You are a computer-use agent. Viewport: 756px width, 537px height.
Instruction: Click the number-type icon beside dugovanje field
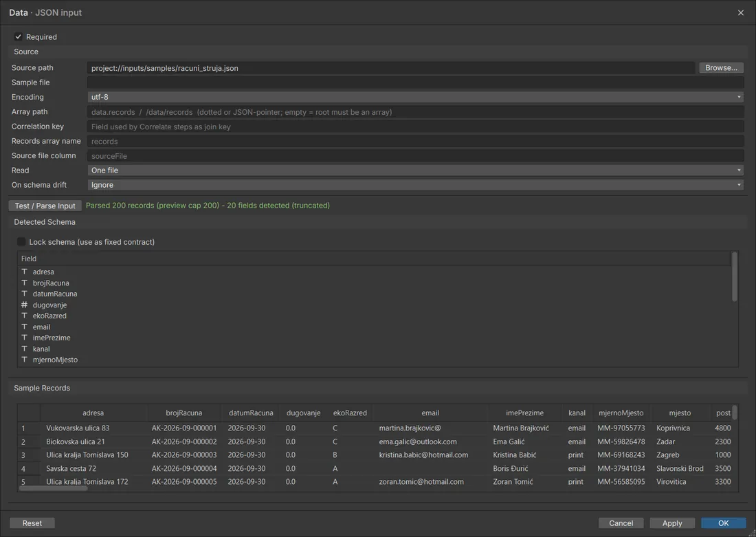coord(24,305)
